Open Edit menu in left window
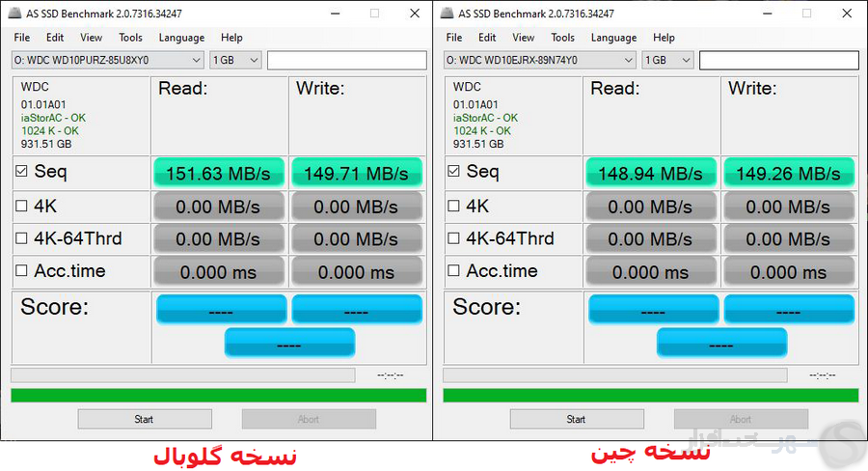868x471 pixels. [55, 38]
